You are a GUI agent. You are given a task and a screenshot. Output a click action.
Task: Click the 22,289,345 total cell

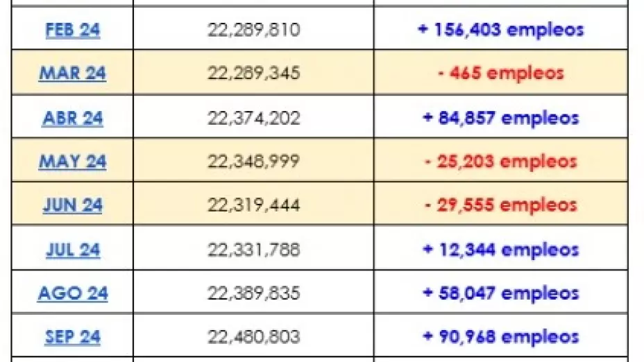tap(253, 74)
